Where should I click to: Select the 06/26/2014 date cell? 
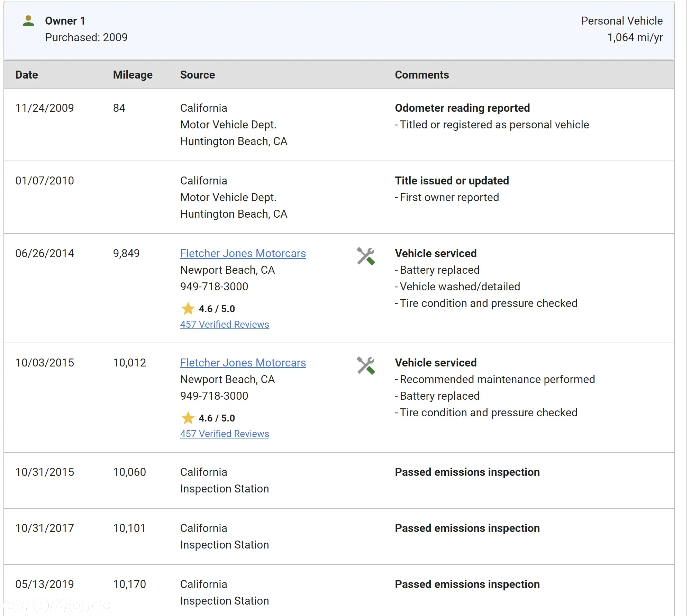point(45,253)
